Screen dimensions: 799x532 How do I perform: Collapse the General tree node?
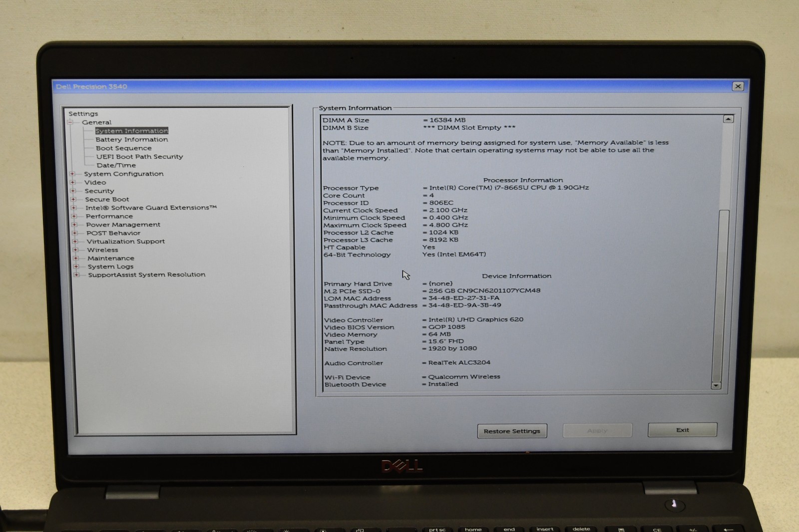70,122
